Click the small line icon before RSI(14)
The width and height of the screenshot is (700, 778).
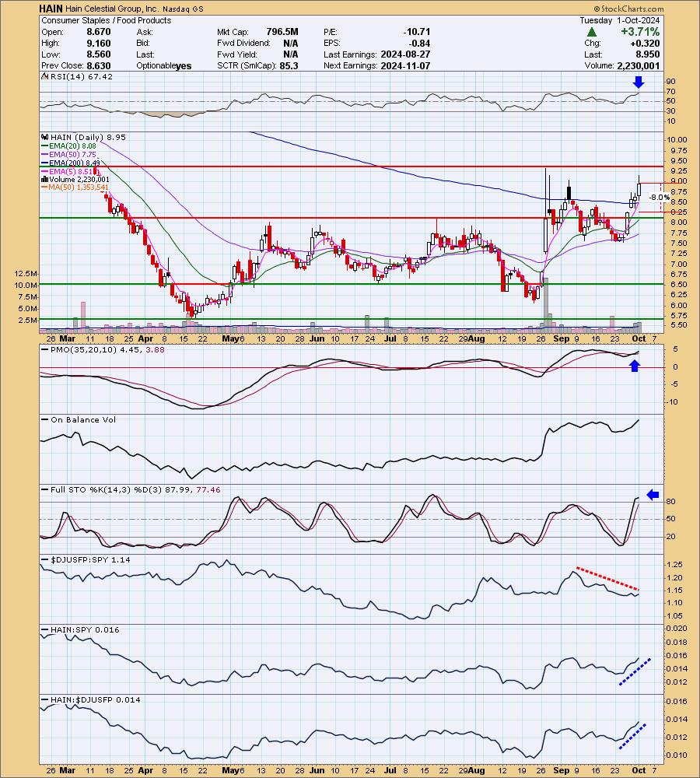pos(45,76)
